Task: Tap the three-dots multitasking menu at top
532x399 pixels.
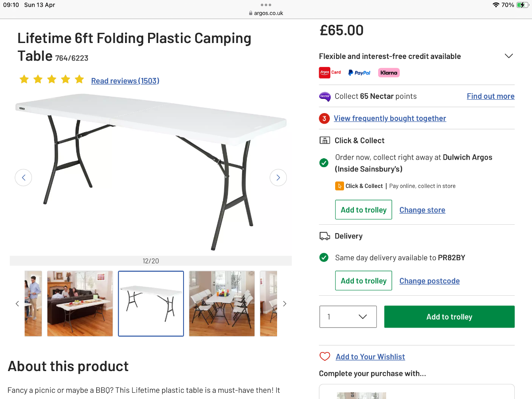Action: 266,5
